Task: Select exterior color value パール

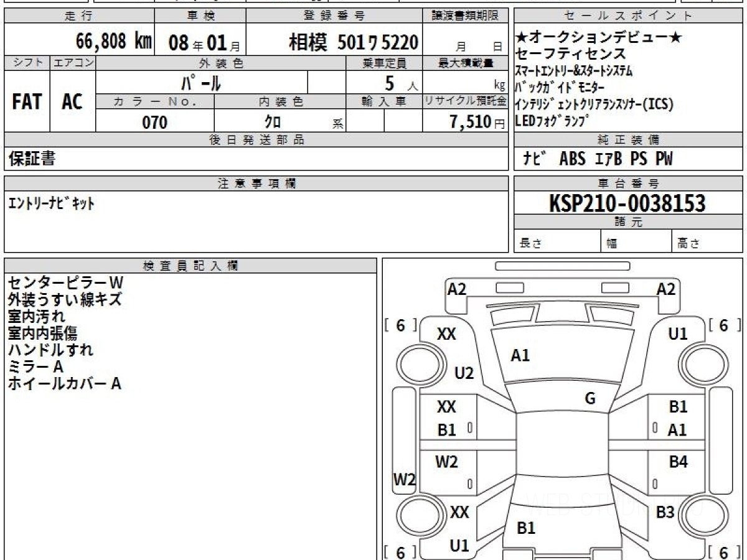Action: coord(201,82)
